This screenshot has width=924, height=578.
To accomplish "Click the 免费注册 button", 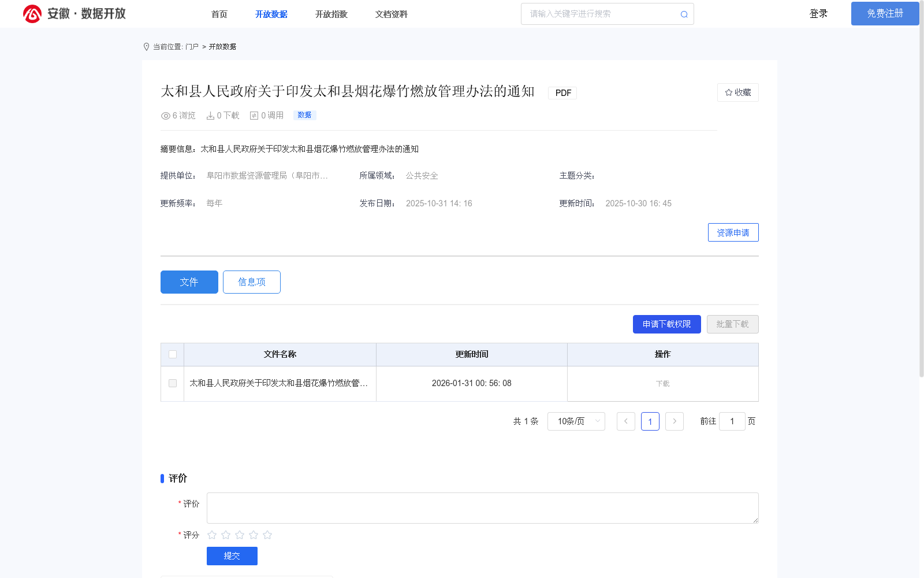I will tap(885, 13).
